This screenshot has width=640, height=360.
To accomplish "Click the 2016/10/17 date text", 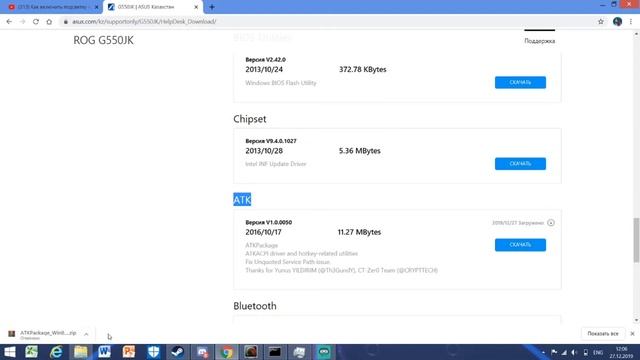I will 263,232.
